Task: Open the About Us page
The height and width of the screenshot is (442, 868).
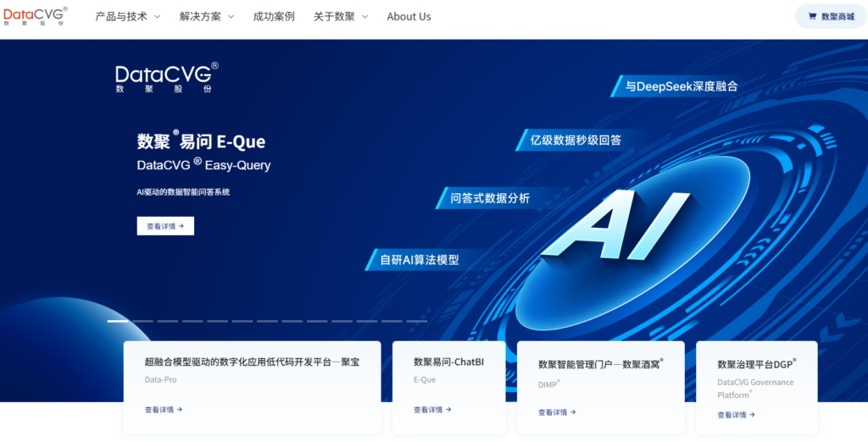Action: [409, 17]
